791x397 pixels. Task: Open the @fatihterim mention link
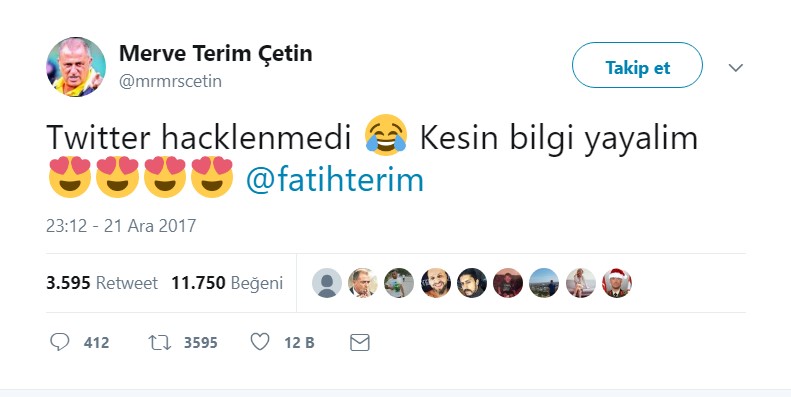click(x=334, y=180)
